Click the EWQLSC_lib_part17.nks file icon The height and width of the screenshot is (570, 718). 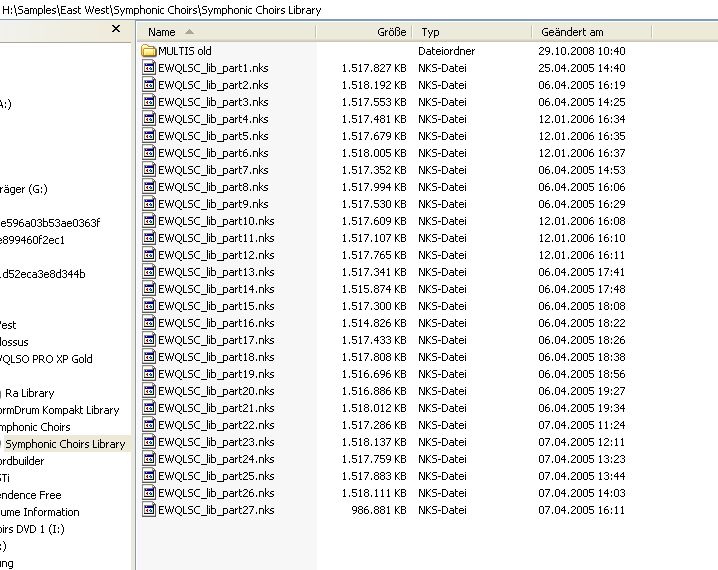click(x=149, y=340)
